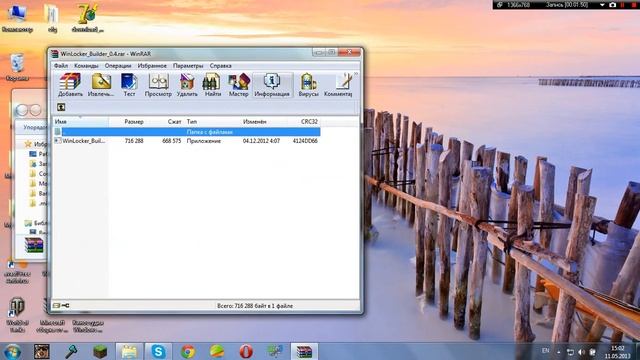640x360 pixels.
Task: Click the Комментарий (Comment) toolbar icon
Action: point(338,85)
